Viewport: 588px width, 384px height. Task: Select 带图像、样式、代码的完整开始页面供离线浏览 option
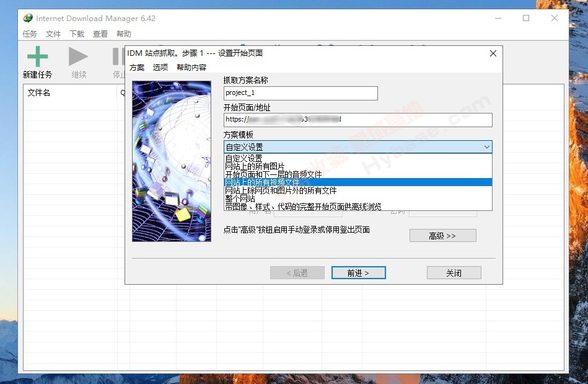point(358,207)
